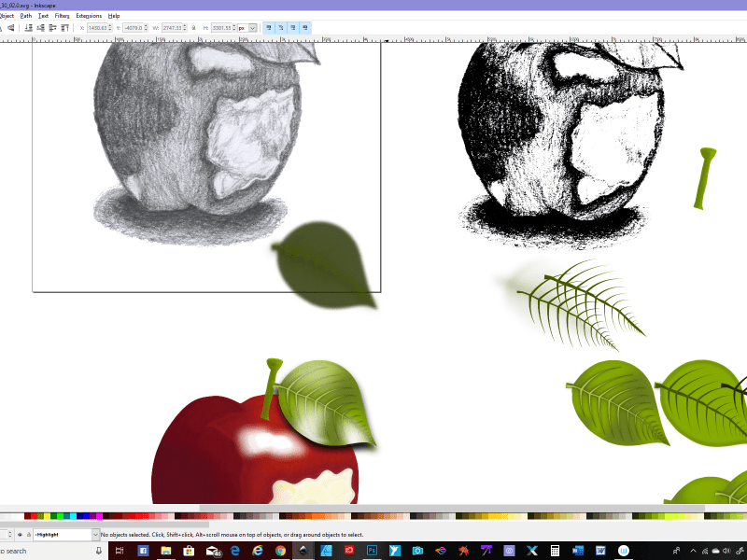The image size is (747, 560).
Task: Click the Inkscape icon in the taskbar
Action: click(303, 552)
